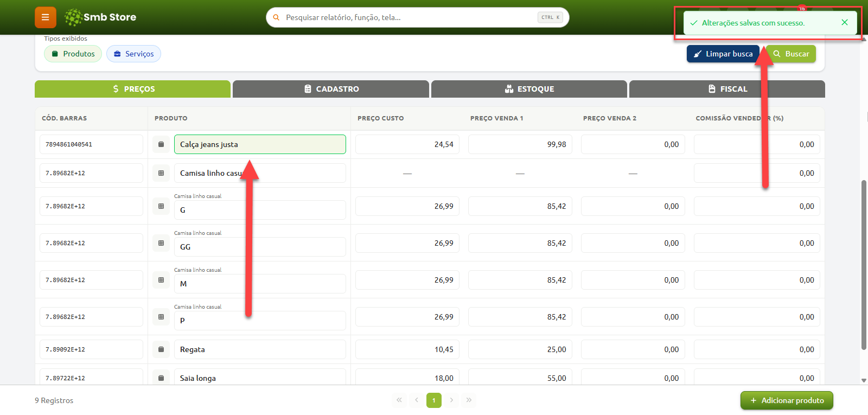868x415 pixels.
Task: Edit Regata cost price 10,45
Action: [407, 349]
